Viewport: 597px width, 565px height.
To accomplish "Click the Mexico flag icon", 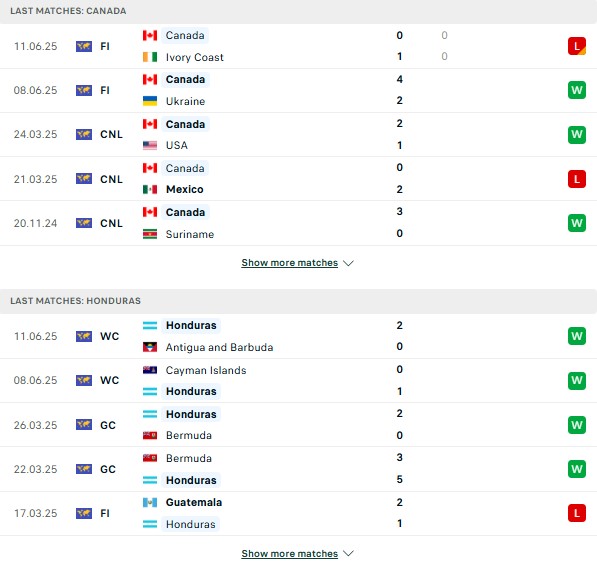I will [150, 189].
